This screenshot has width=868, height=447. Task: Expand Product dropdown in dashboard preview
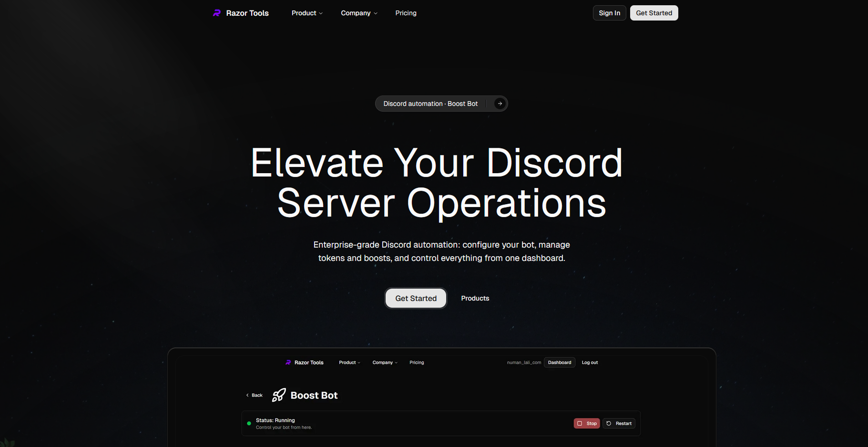click(349, 363)
